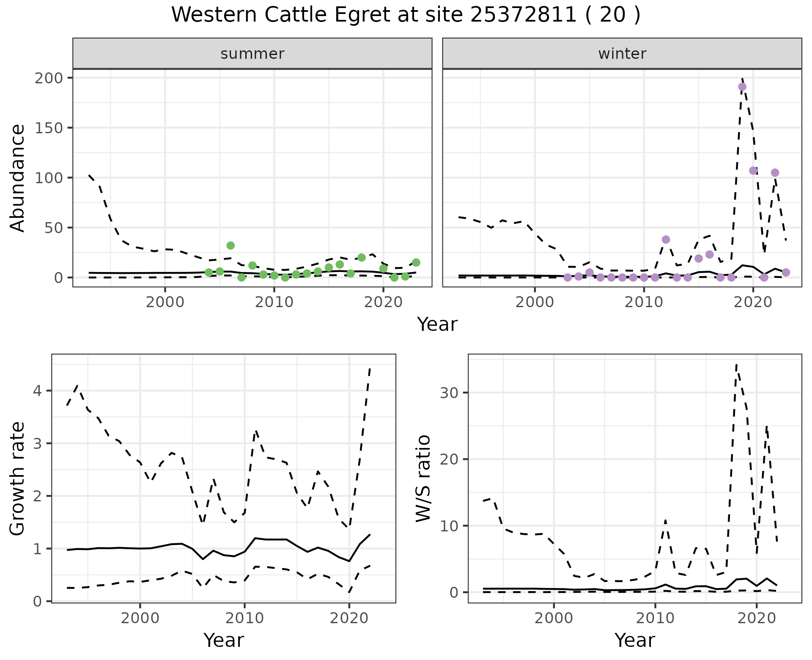Click the 2020 tick label under the winter panel

pyautogui.click(x=753, y=302)
